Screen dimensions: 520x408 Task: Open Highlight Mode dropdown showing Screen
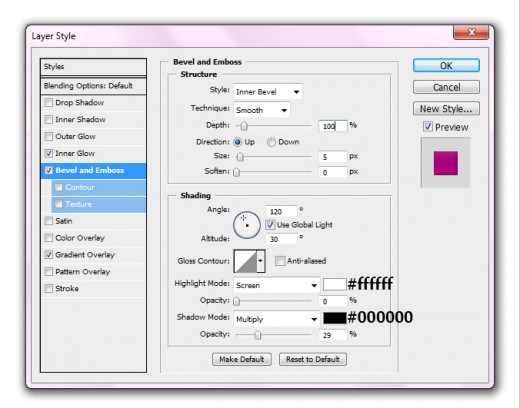[276, 285]
